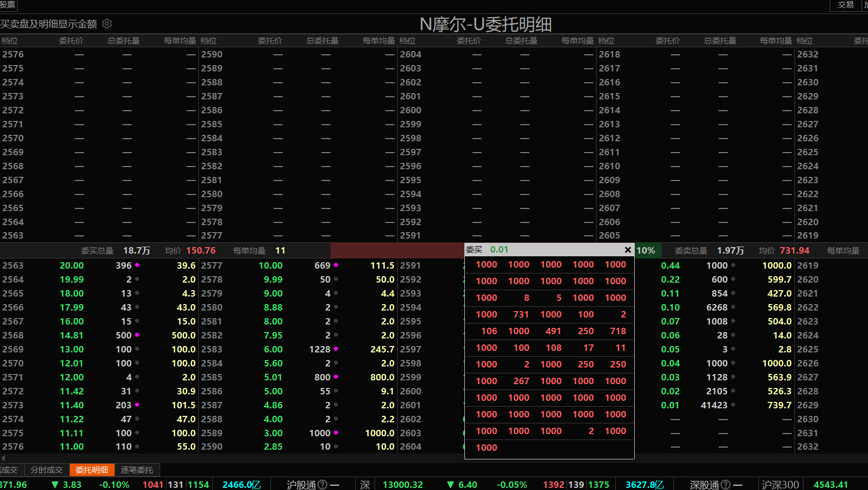
Task: Click the order size 491 in the popup
Action: 554,331
